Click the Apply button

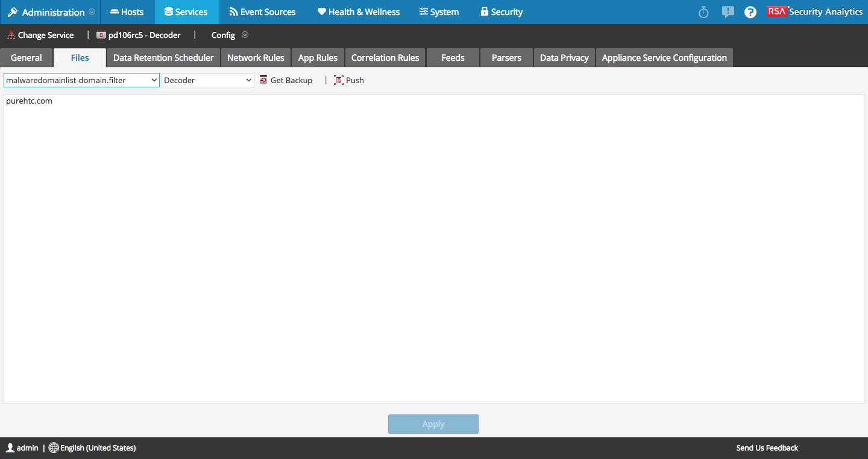[x=433, y=423]
